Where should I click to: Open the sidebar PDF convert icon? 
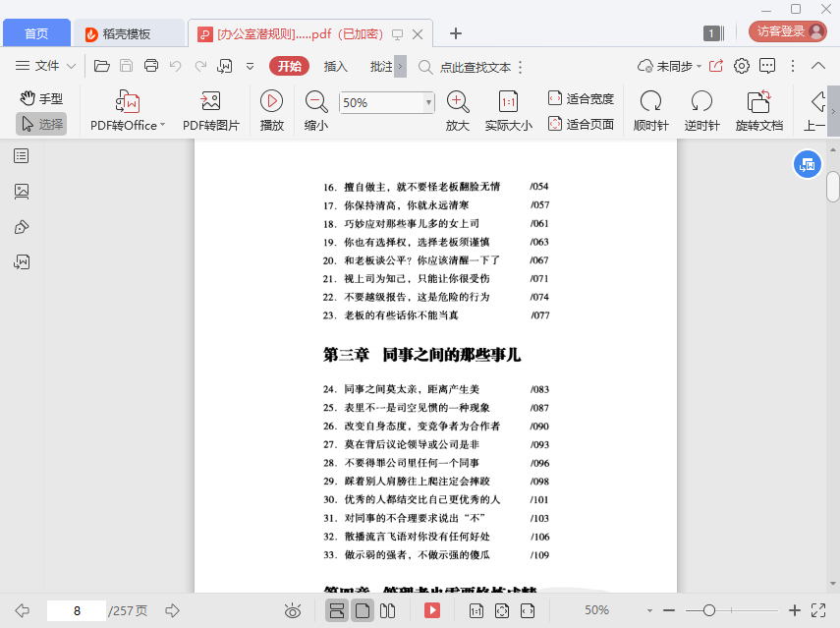22,262
